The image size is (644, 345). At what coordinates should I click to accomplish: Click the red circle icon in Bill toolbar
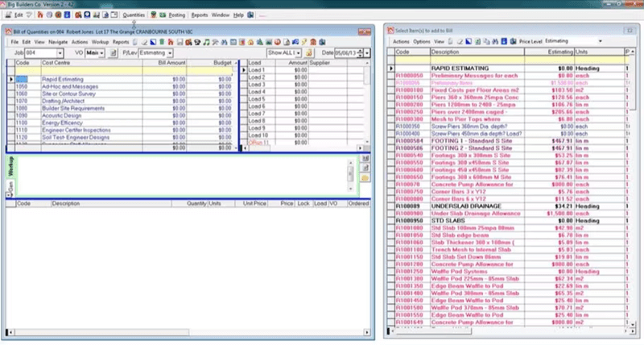tap(277, 42)
